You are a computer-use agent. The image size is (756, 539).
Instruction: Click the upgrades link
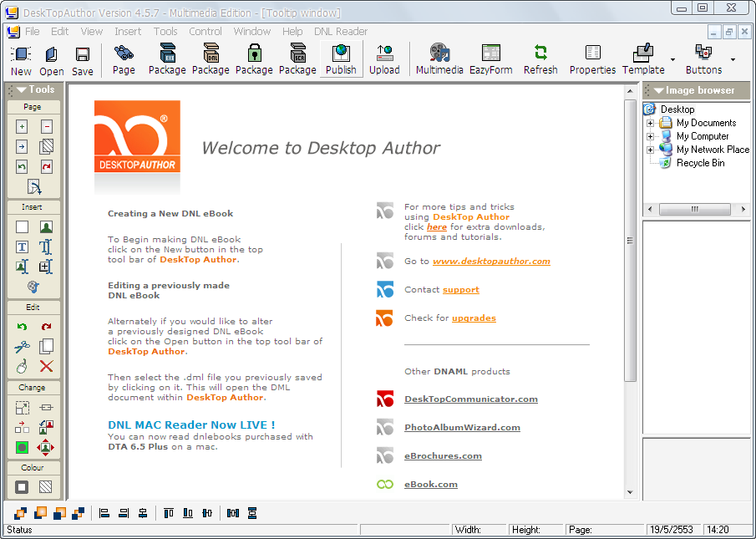pos(474,318)
